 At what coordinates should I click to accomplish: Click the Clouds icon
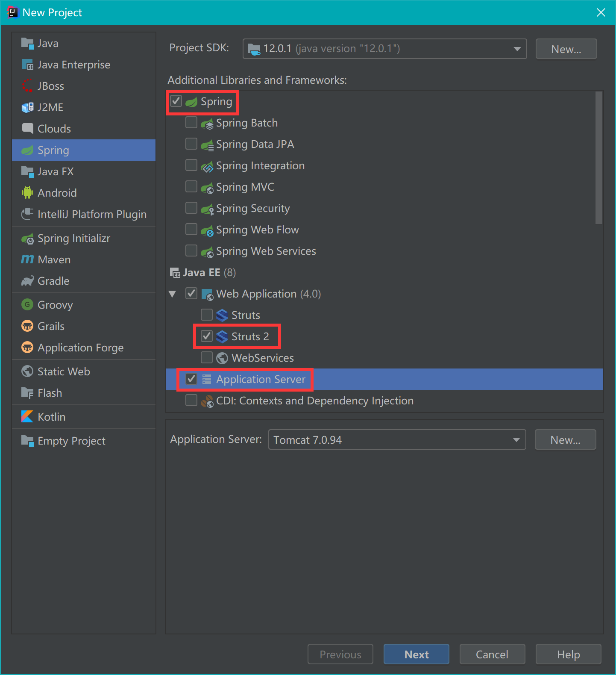(27, 129)
